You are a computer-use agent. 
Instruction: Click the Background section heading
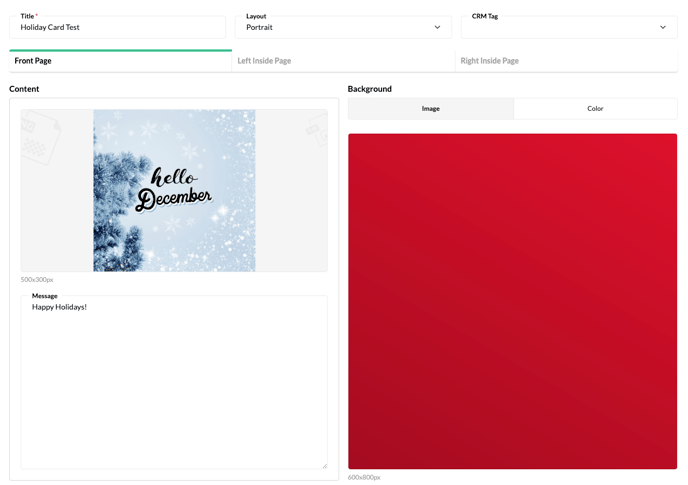click(x=369, y=89)
